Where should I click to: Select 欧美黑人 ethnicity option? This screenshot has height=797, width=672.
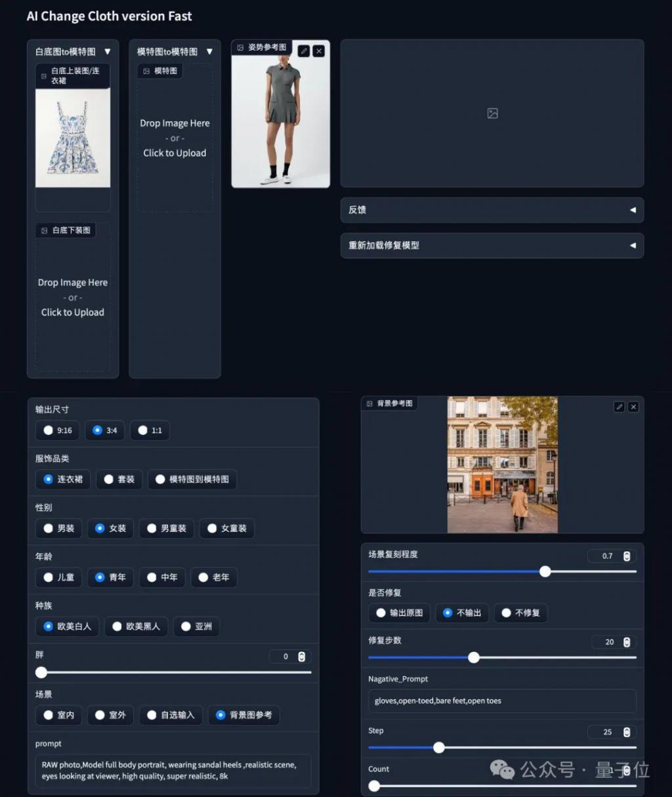pyautogui.click(x=136, y=626)
